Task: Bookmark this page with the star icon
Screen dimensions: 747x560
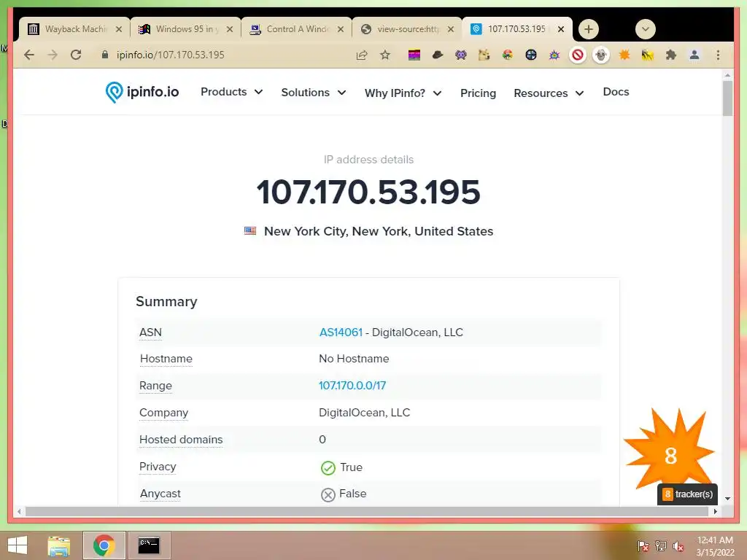Action: [385, 55]
